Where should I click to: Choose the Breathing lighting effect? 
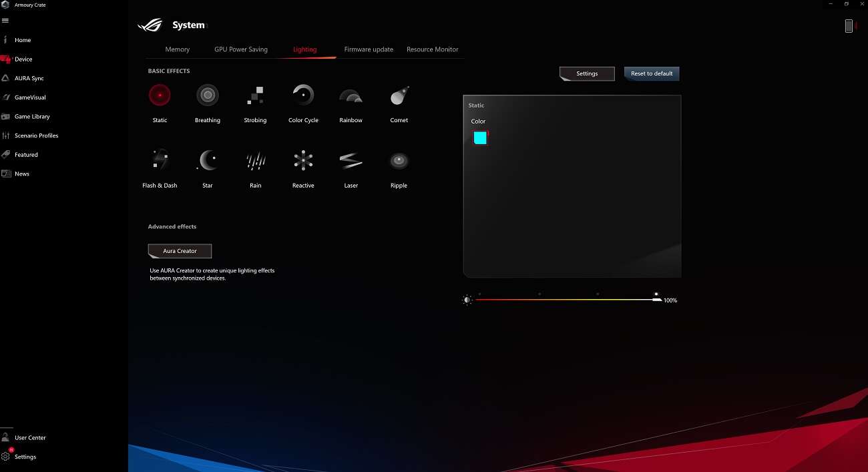coord(208,95)
